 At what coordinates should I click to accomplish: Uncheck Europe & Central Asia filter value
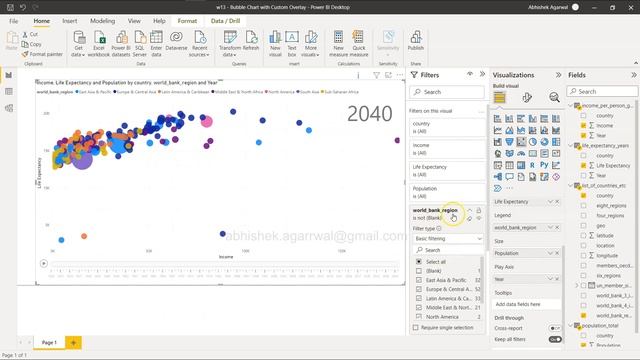point(419,289)
